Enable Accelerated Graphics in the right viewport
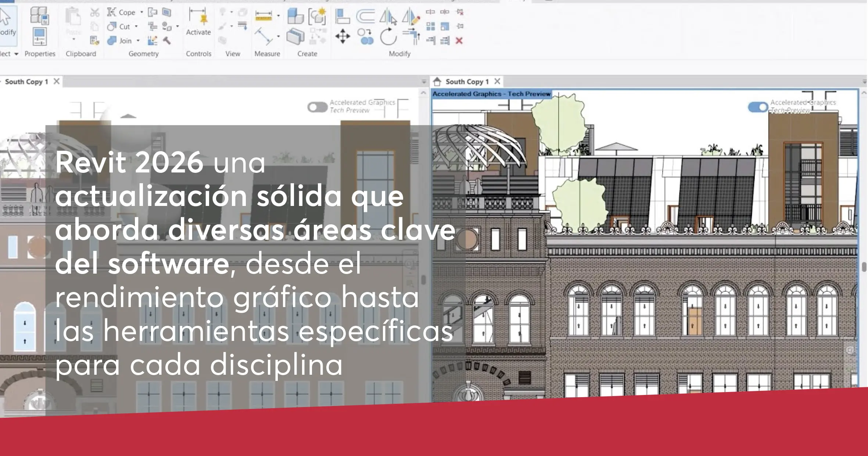868x456 pixels. click(x=758, y=106)
